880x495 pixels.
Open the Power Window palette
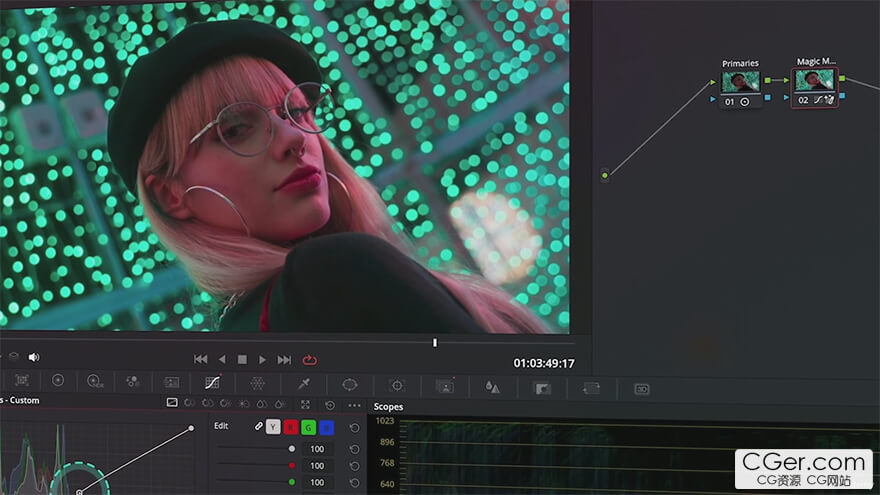pos(350,384)
